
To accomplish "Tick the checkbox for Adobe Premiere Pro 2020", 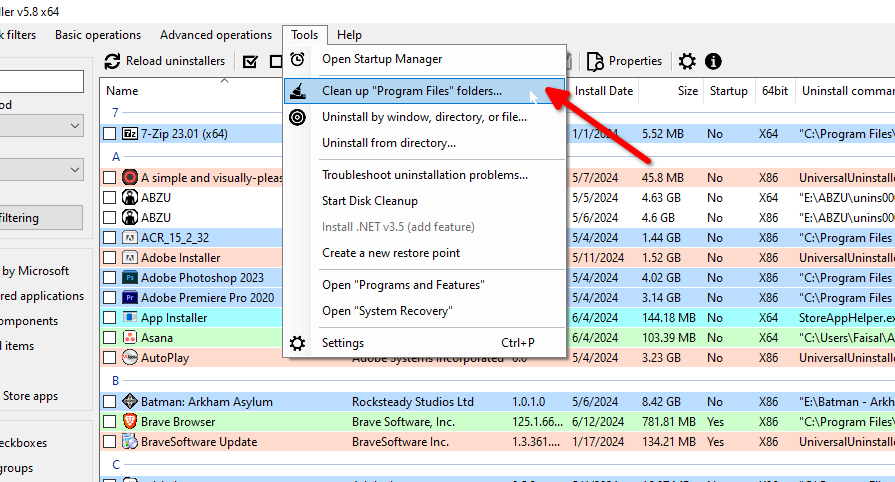I will [110, 298].
